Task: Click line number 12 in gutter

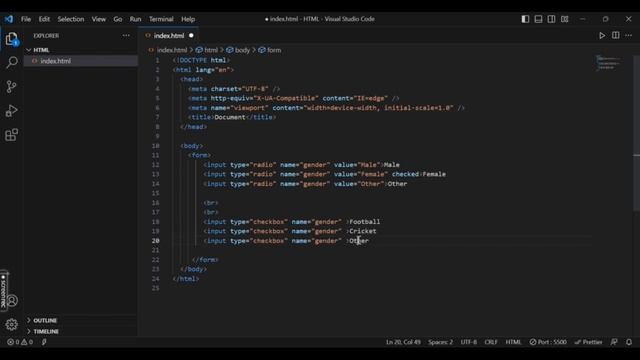Action: [156, 165]
